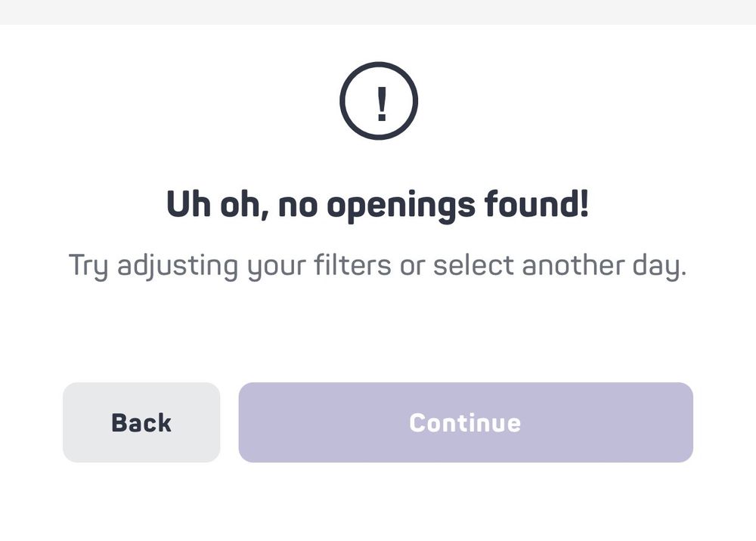Click the "Uh oh, no openings found!" heading

(x=377, y=205)
